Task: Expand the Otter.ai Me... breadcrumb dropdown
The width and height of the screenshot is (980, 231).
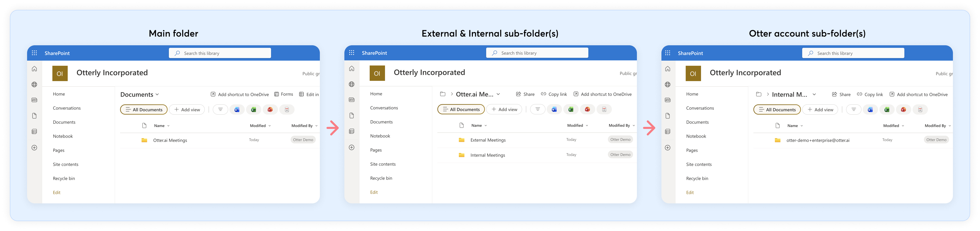Action: [x=498, y=94]
